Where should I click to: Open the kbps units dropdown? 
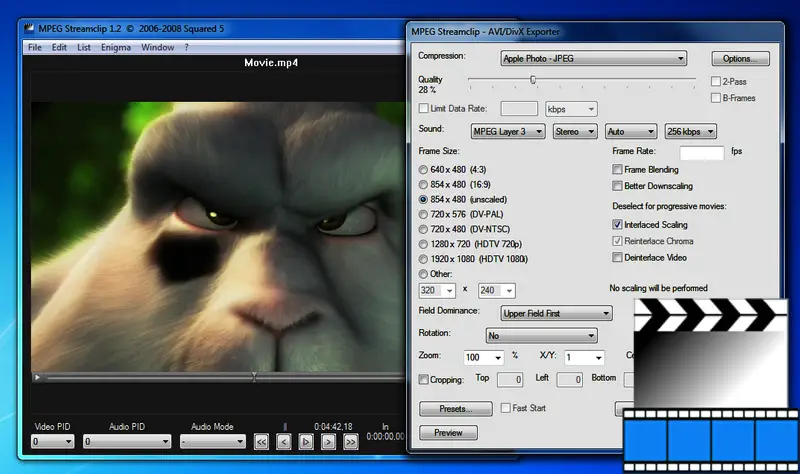click(571, 109)
